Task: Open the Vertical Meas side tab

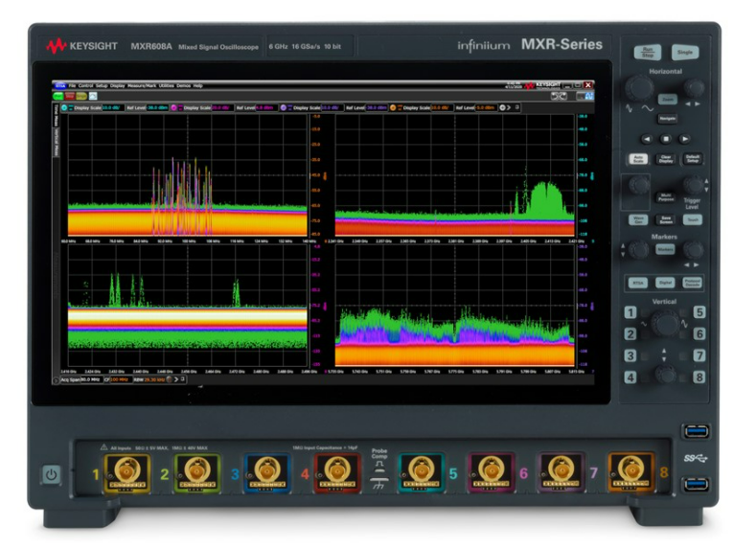Action: click(56, 142)
